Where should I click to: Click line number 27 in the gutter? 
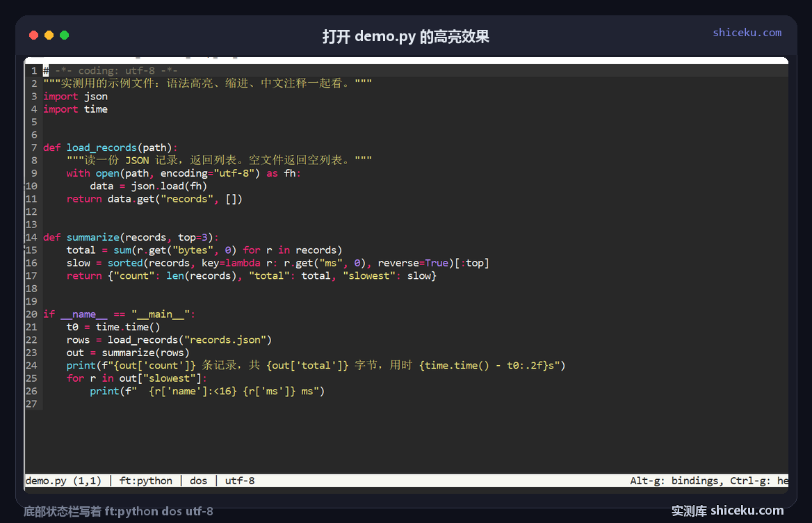(31, 404)
